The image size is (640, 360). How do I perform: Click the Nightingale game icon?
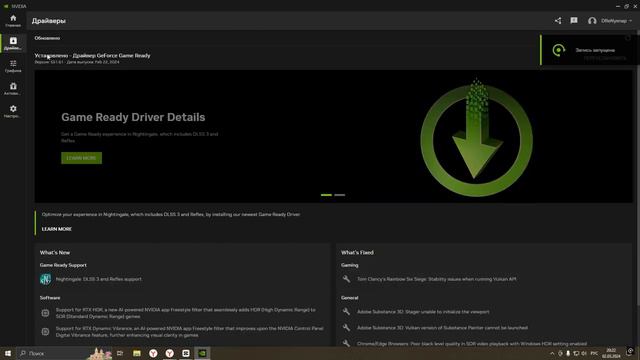(45, 279)
